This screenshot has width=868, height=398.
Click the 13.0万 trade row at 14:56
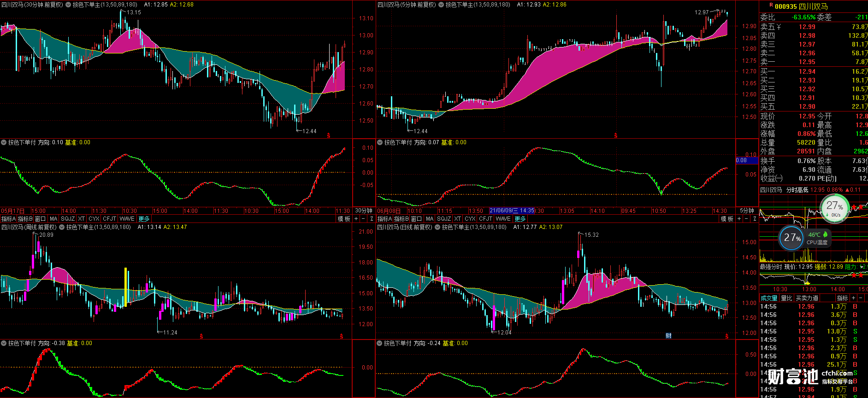click(x=814, y=331)
